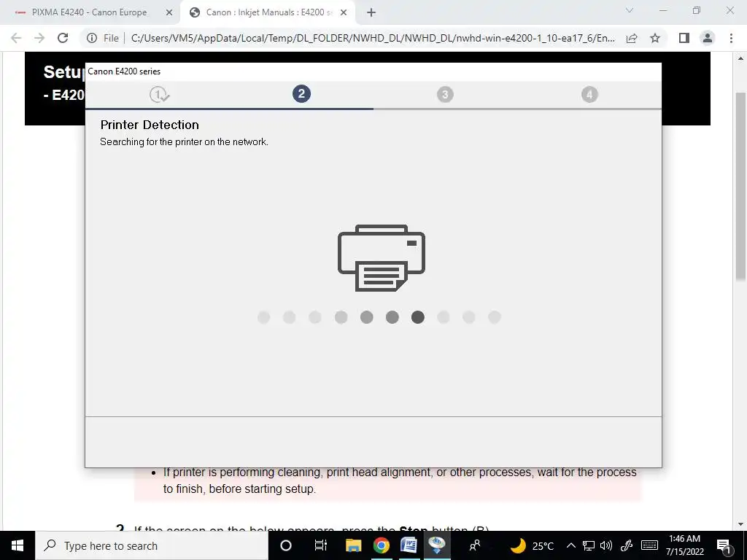Open File Explorer from the taskbar
Viewport: 747px width, 560px height.
354,545
